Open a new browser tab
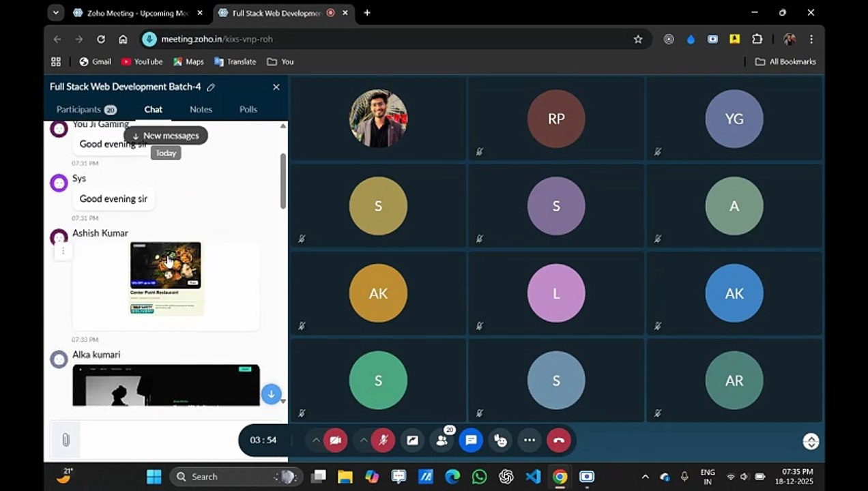 tap(367, 13)
